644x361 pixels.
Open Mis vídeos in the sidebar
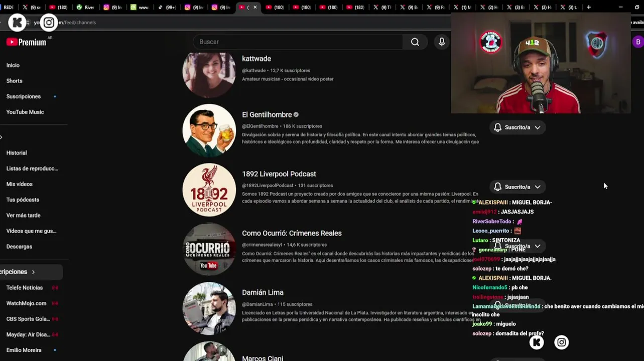(x=20, y=184)
